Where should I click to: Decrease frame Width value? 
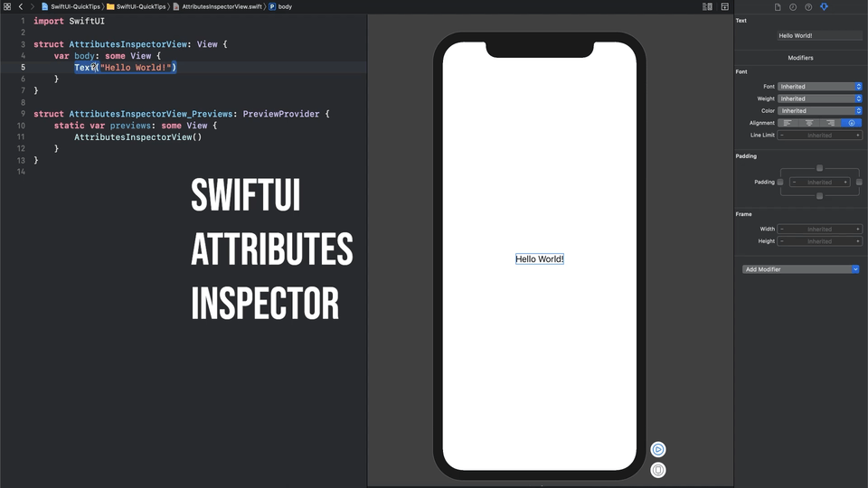pyautogui.click(x=782, y=229)
